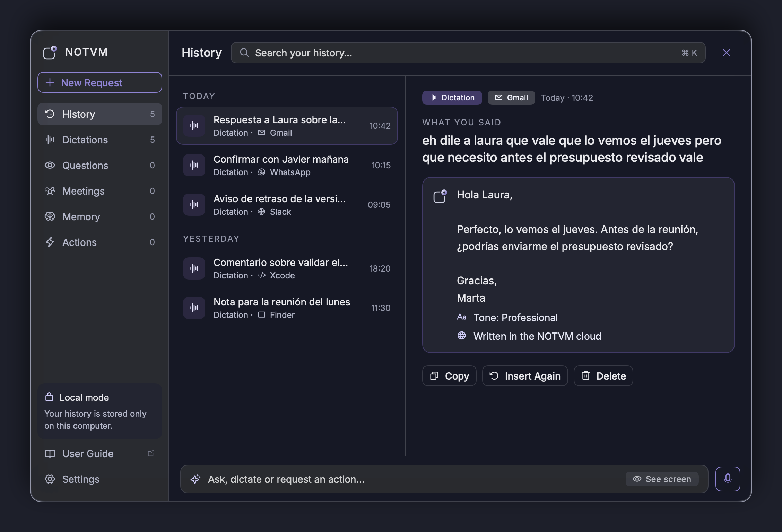Click the Aa tone icon in the reply card

[462, 317]
